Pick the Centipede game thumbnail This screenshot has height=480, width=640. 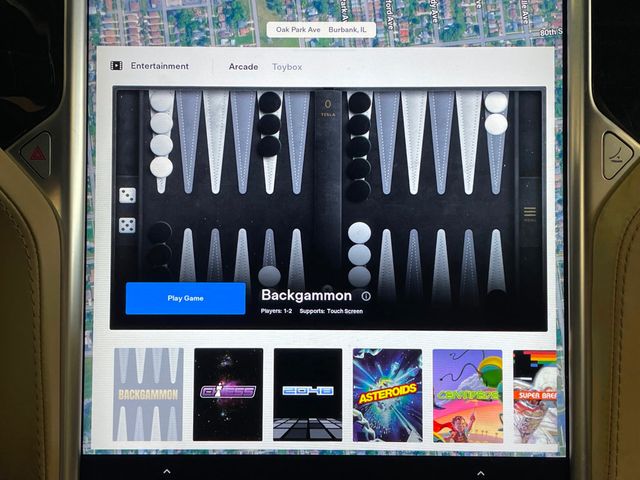tap(467, 394)
